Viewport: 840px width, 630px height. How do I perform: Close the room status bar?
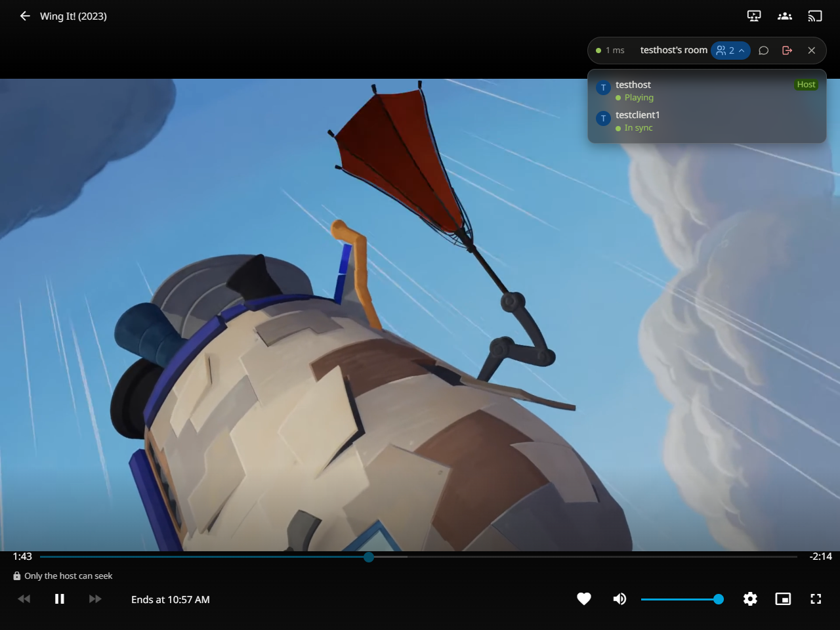(812, 51)
